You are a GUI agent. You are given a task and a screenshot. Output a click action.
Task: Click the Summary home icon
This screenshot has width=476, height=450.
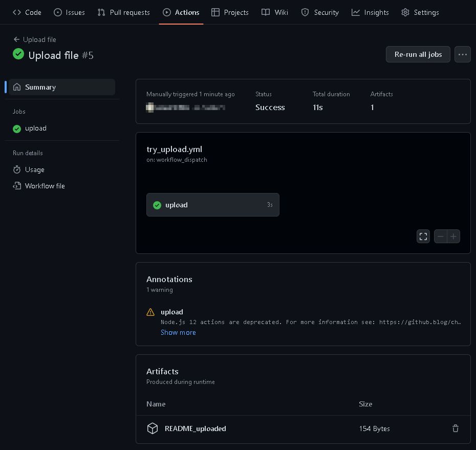point(17,87)
